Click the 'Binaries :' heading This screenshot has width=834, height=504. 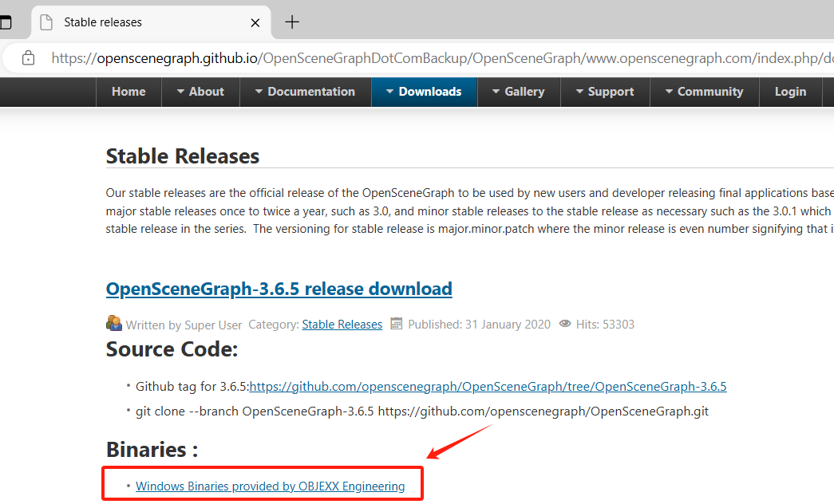tap(152, 450)
